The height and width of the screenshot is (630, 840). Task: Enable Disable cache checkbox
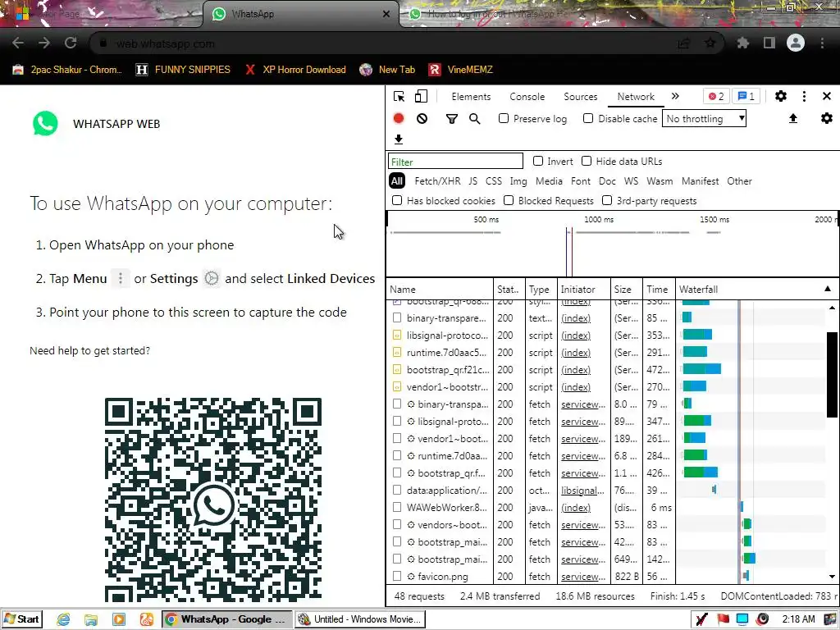coord(588,118)
